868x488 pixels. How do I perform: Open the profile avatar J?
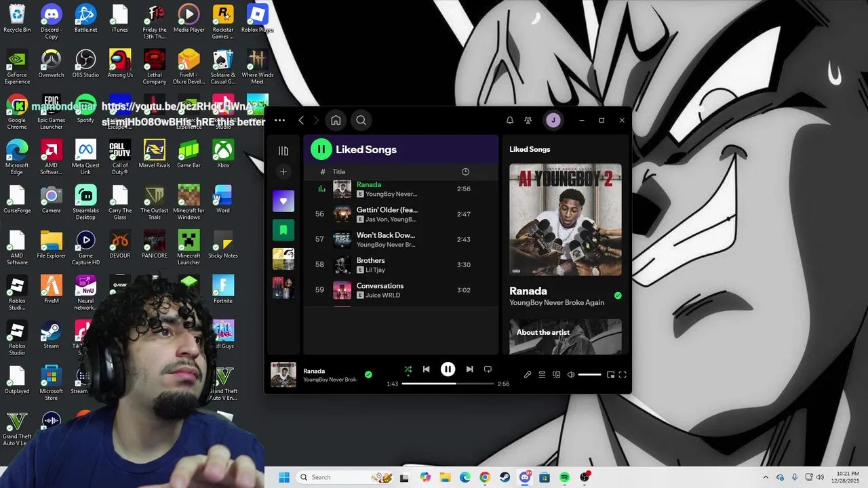tap(553, 121)
